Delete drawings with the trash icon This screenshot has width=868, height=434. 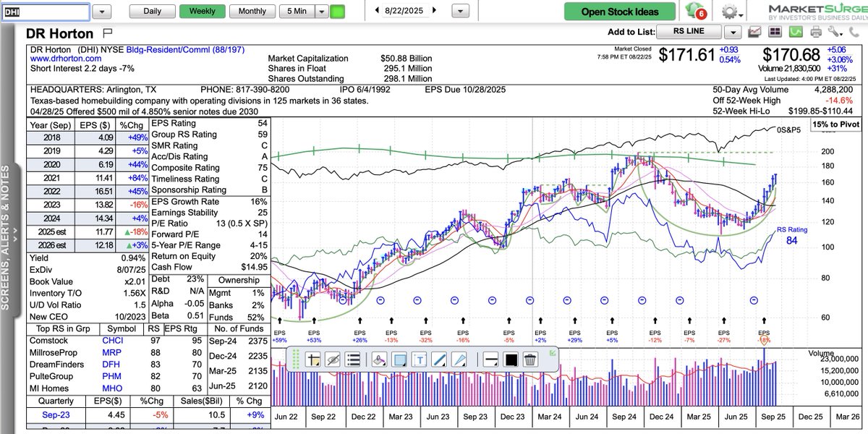[530, 359]
